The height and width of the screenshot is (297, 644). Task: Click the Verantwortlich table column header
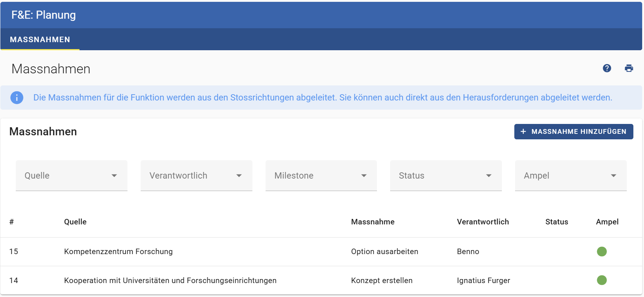483,222
